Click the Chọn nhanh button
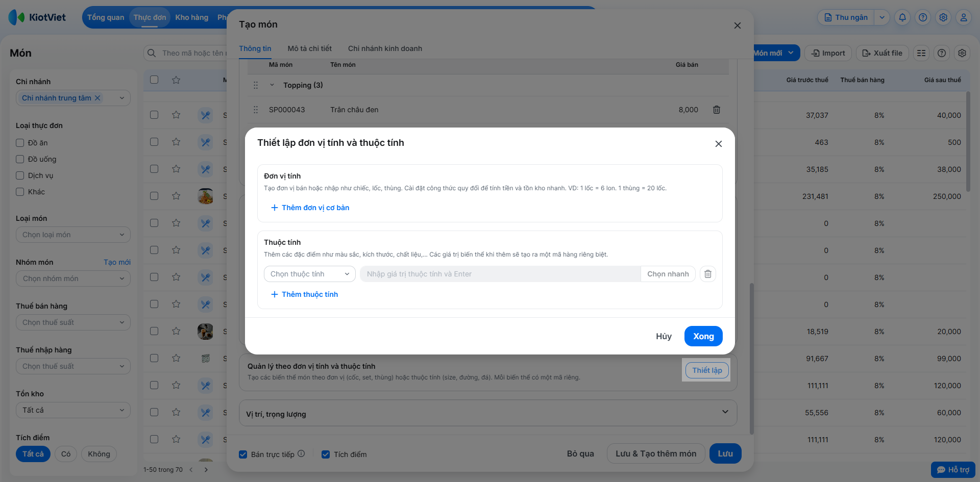Screen dimensions: 980x482 tap(668, 274)
